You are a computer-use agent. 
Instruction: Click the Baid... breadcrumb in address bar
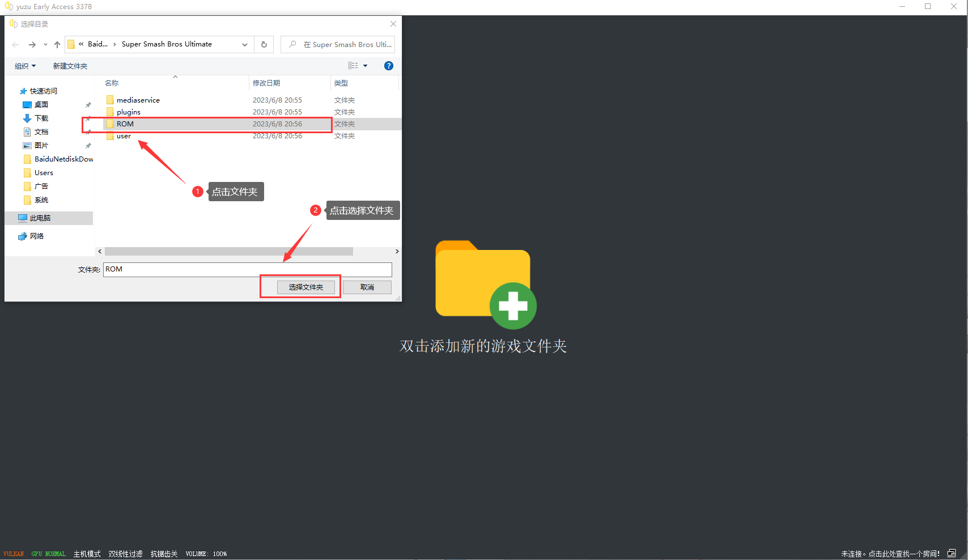click(x=97, y=44)
